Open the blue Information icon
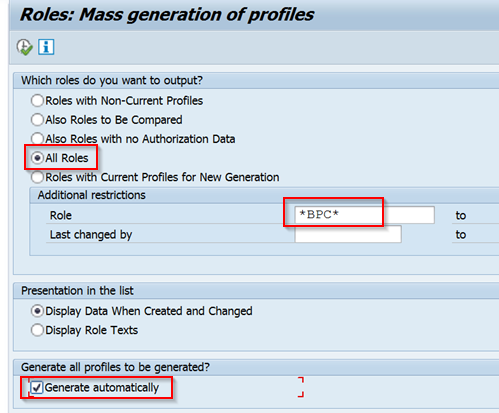 (46, 47)
